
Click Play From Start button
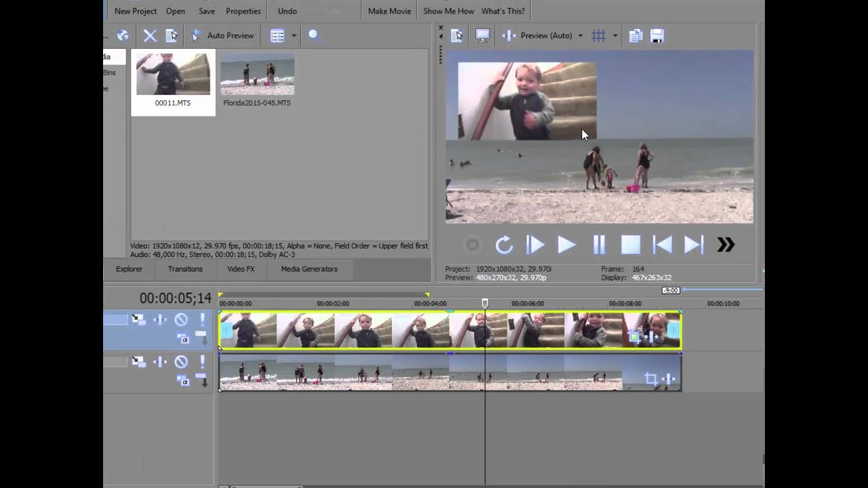535,245
